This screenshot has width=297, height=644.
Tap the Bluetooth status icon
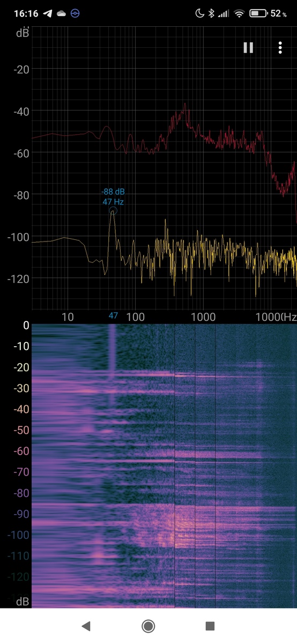(x=212, y=13)
